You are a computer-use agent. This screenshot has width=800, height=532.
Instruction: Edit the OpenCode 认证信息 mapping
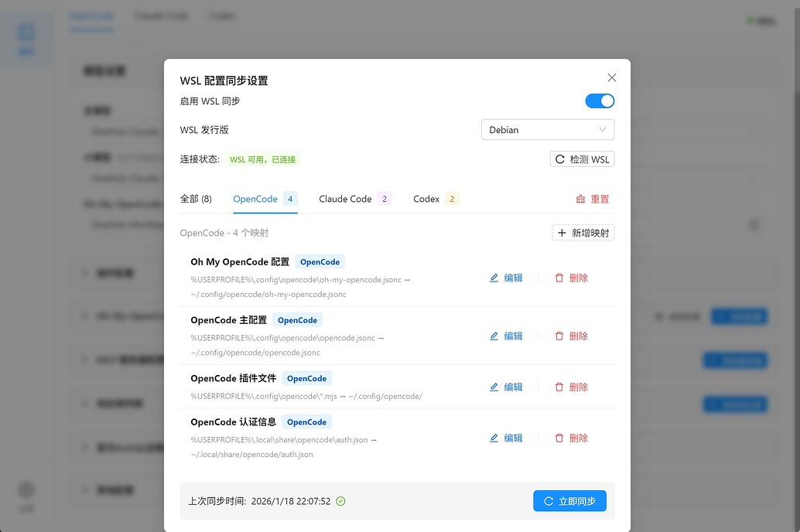(506, 438)
